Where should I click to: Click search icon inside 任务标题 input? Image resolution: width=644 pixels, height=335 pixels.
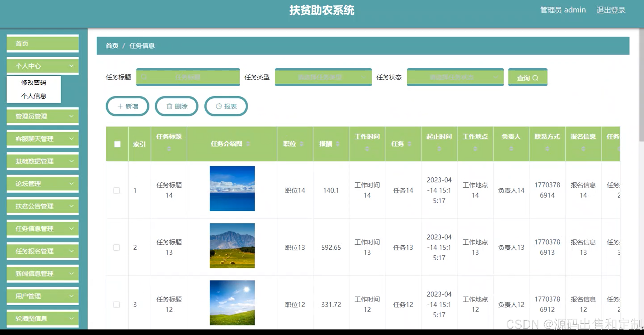[x=144, y=77]
